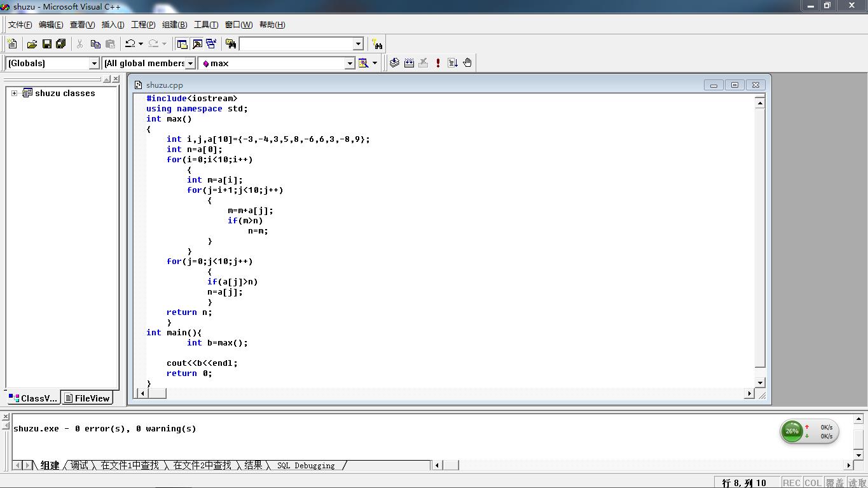Toggle the Workspace window icon

click(183, 44)
